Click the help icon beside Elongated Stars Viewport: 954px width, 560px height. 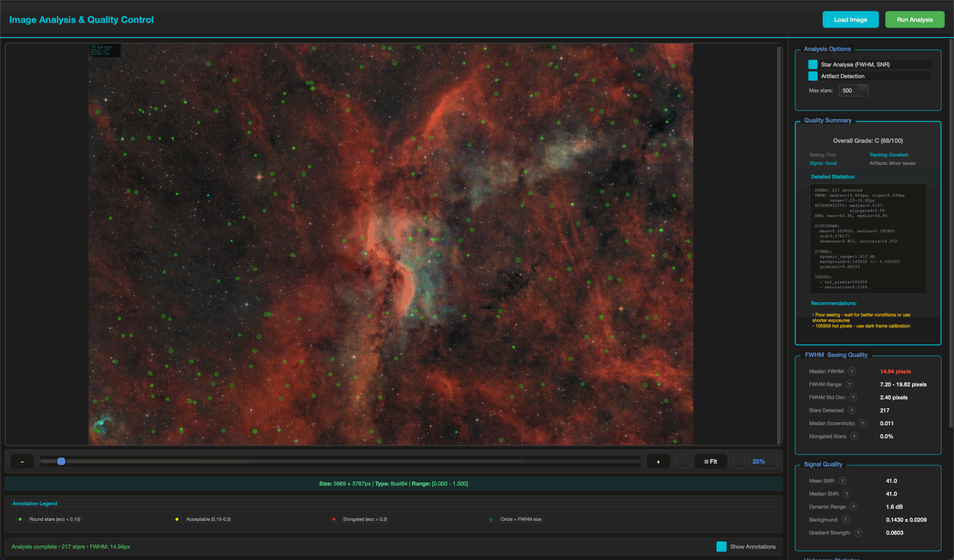click(854, 436)
